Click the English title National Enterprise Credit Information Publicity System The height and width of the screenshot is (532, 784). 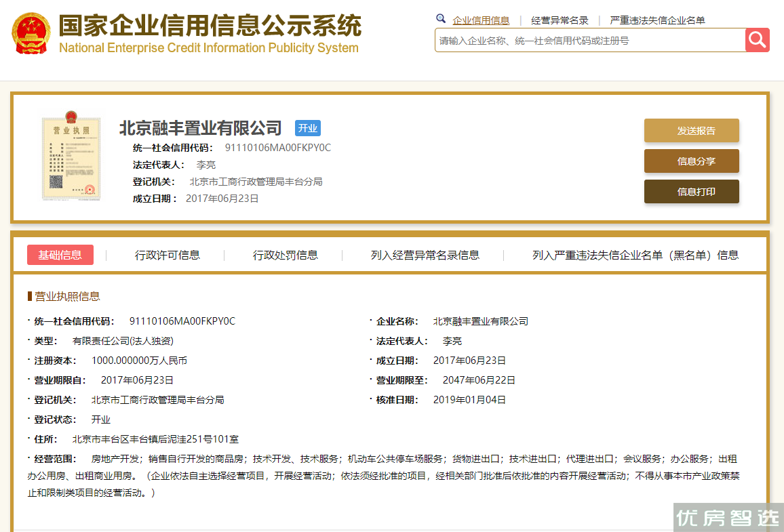tap(208, 48)
